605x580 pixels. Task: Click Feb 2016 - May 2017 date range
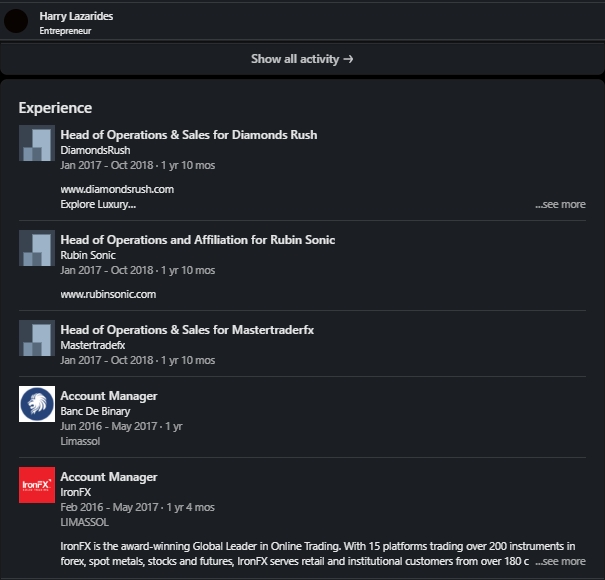[x=109, y=507]
